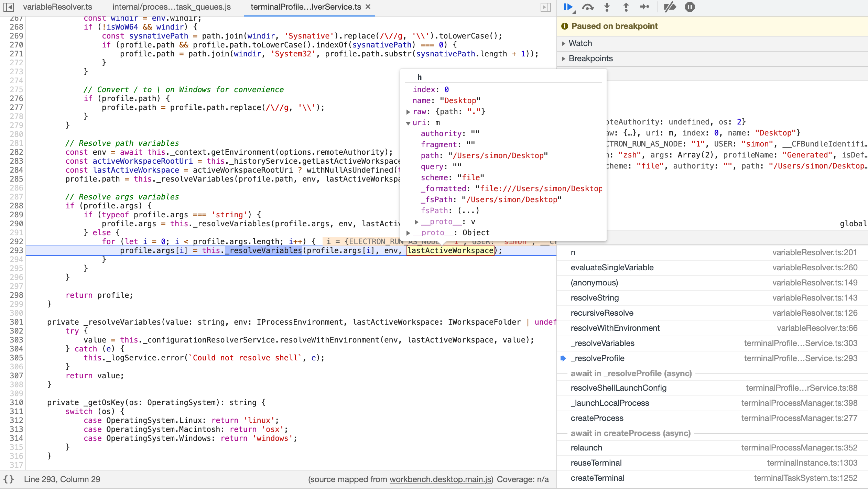Image resolution: width=868 pixels, height=489 pixels.
Task: Select reuseTerminal call stack frame
Action: (x=713, y=463)
